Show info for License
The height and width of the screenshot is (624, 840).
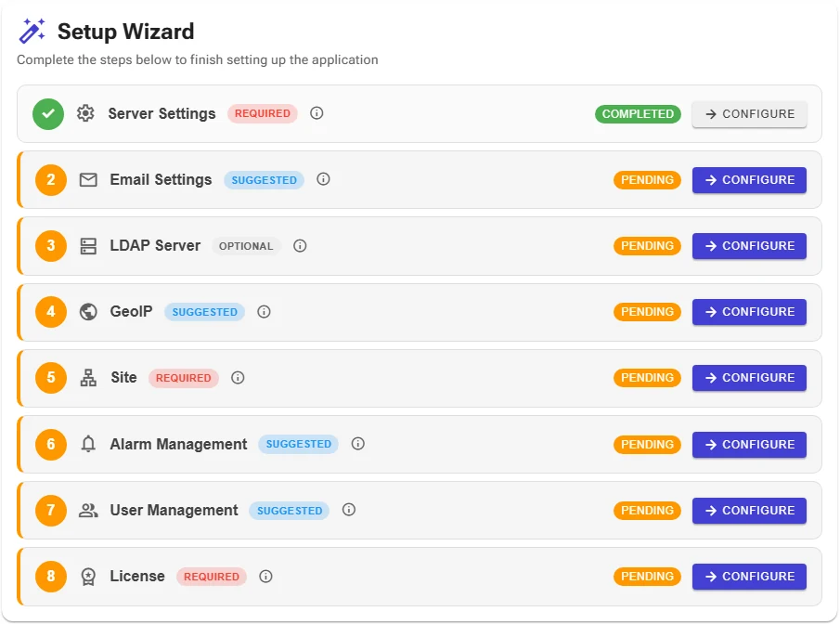(265, 576)
